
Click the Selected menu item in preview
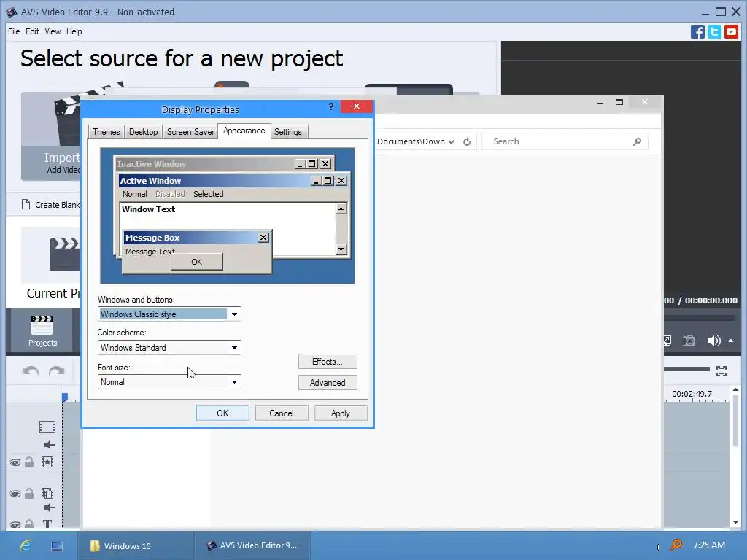208,194
